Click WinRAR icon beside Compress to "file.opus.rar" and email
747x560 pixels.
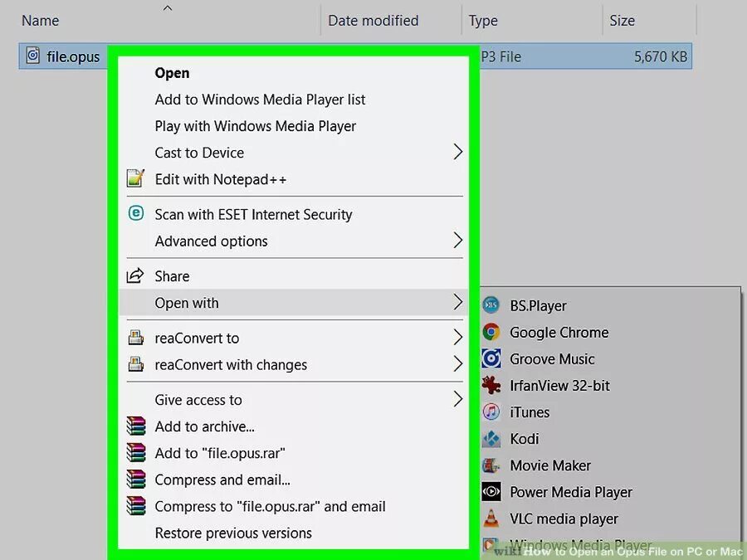pos(136,506)
